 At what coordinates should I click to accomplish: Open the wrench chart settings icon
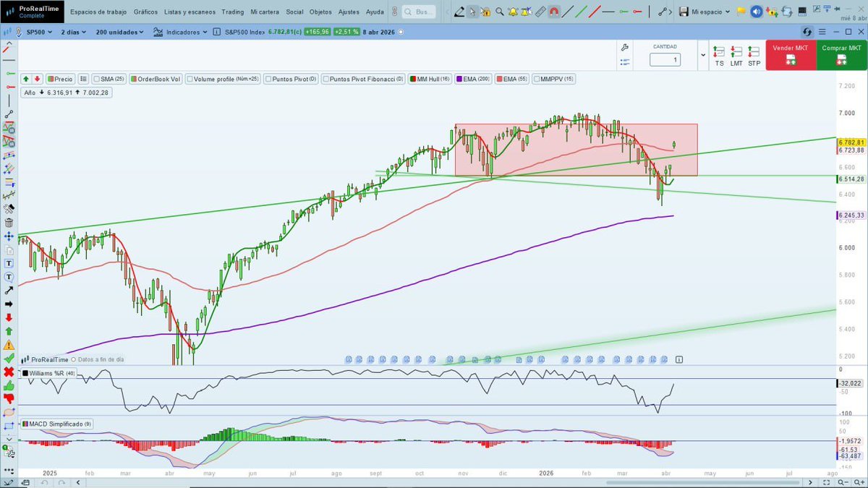[x=625, y=47]
